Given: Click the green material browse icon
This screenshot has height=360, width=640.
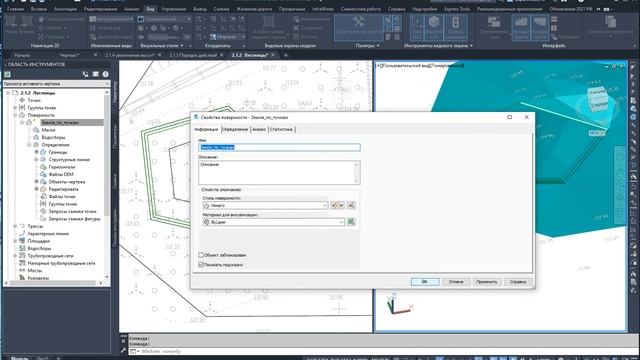Looking at the screenshot, I should [x=351, y=222].
